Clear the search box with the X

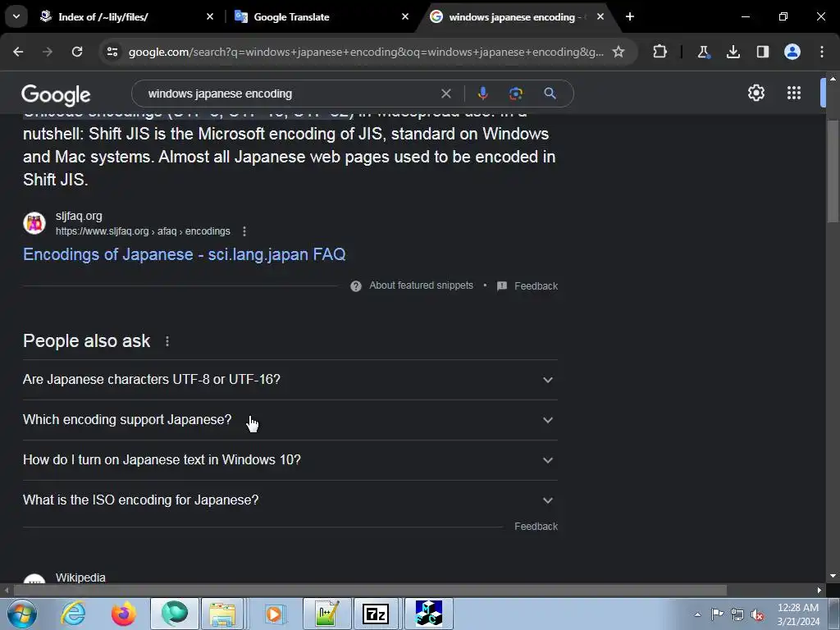[445, 94]
